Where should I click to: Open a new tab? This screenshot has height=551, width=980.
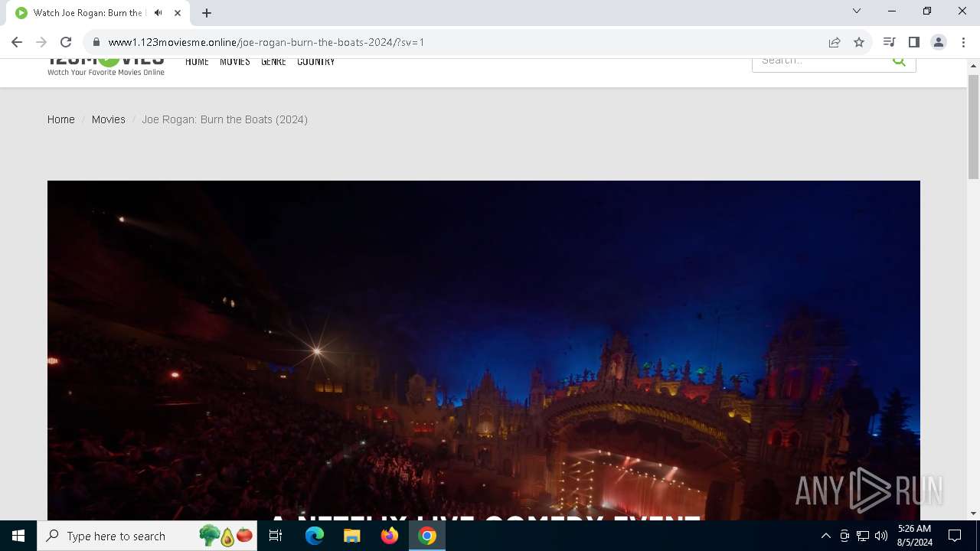tap(207, 13)
